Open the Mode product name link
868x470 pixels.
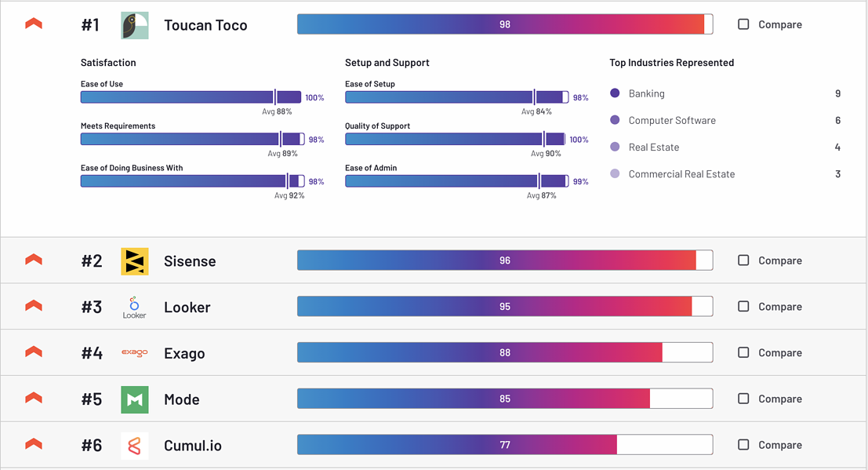(x=181, y=399)
